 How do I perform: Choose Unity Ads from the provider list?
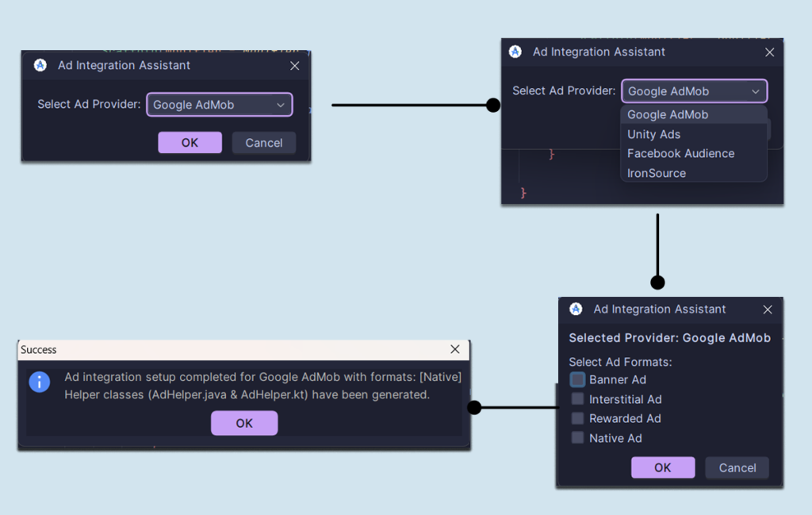(x=653, y=134)
